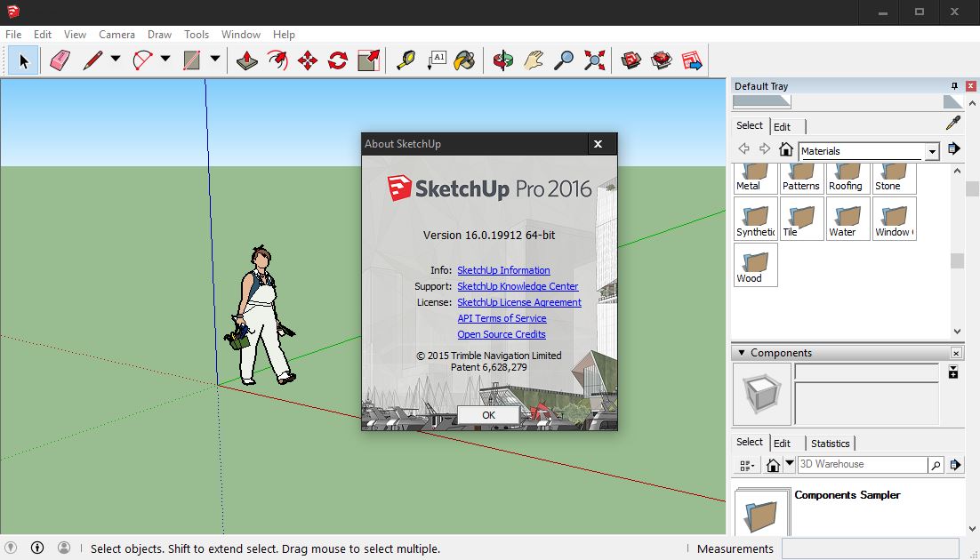The image size is (980, 560).
Task: Click OK in About SketchUp dialog
Action: 488,415
